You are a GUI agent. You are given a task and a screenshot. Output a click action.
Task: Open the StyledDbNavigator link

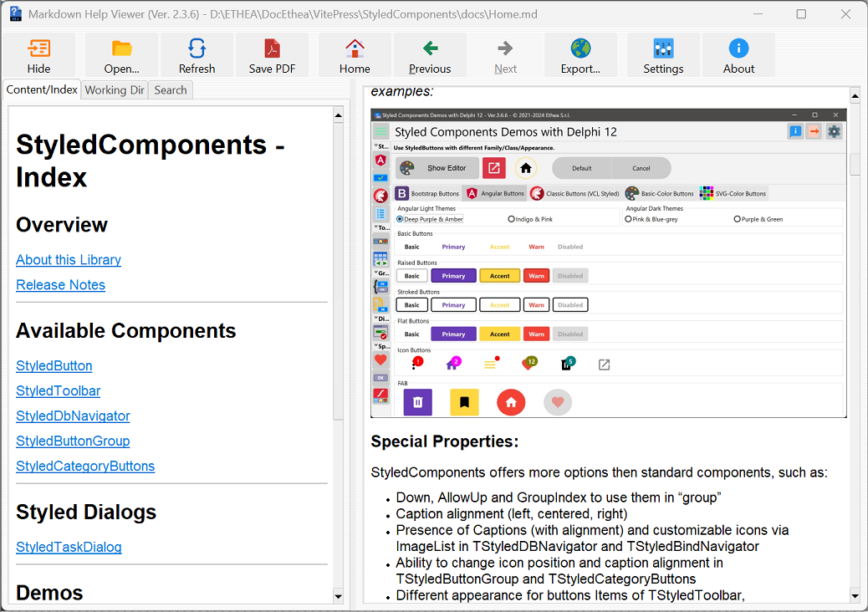[73, 416]
